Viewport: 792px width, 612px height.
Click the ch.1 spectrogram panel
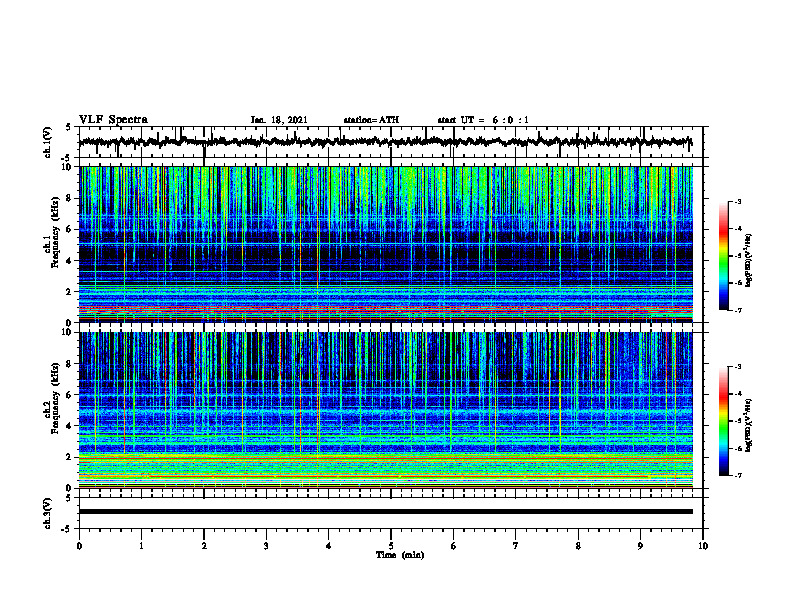[x=385, y=244]
